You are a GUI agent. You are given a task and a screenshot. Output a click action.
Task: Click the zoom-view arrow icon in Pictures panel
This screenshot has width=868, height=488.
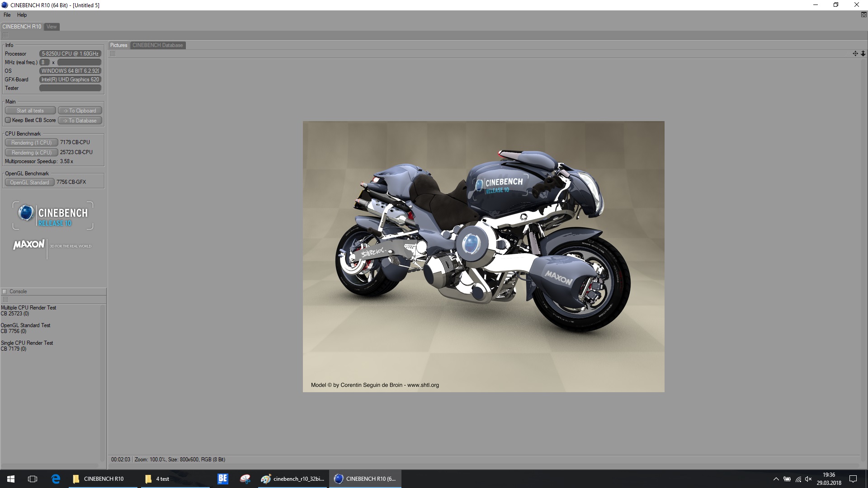(x=863, y=53)
